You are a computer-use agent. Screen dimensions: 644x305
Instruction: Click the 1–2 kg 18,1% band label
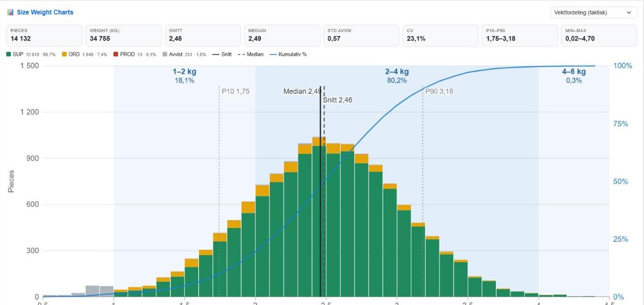point(184,76)
